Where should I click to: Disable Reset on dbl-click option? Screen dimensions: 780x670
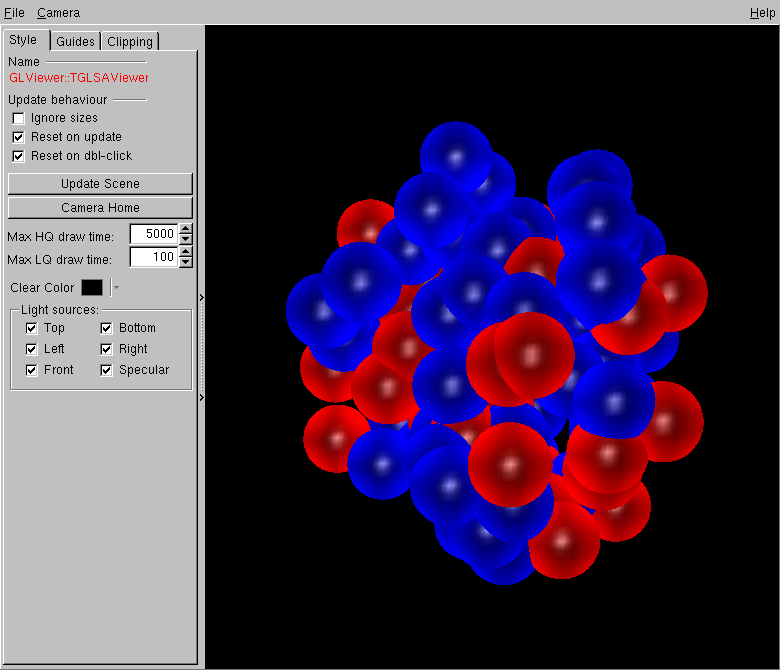(18, 156)
